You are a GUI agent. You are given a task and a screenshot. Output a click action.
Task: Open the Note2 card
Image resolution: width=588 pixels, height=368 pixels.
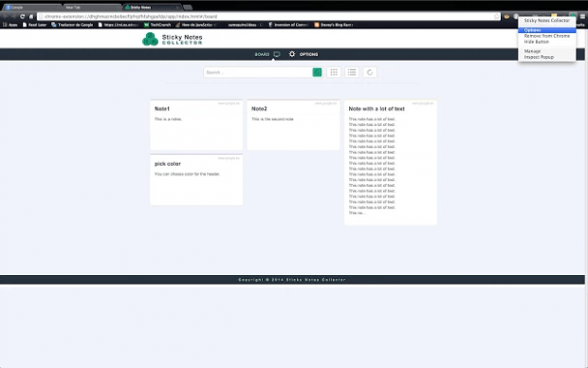[x=293, y=125]
